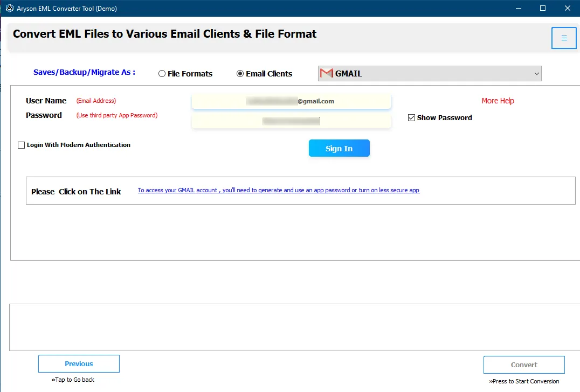The image size is (580, 392).
Task: Click the Gmail envelope icon
Action: (x=326, y=73)
